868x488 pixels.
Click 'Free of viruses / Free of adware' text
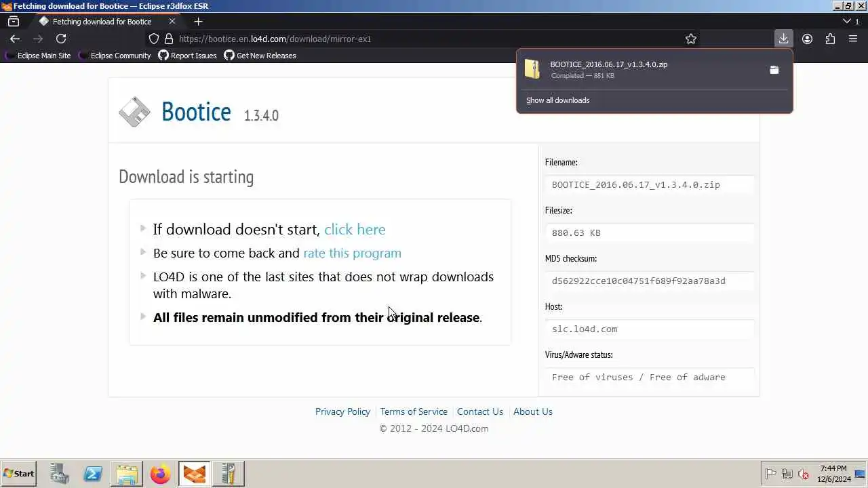(x=639, y=377)
